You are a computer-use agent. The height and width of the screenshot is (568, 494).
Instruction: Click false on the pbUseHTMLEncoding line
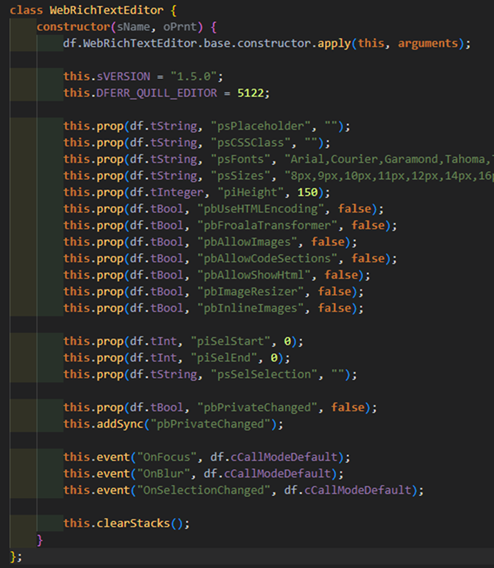tap(354, 209)
